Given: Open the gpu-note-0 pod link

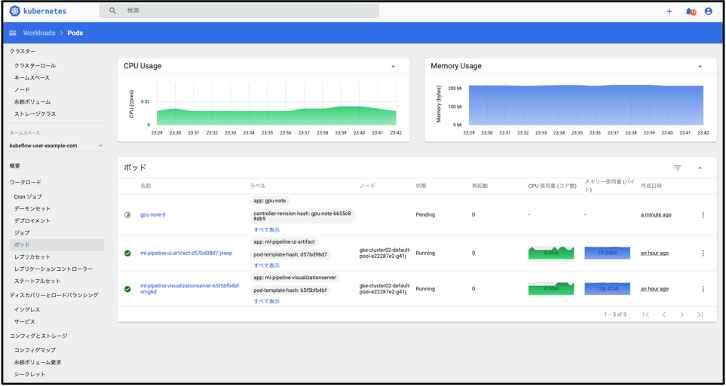Looking at the screenshot, I should point(153,215).
